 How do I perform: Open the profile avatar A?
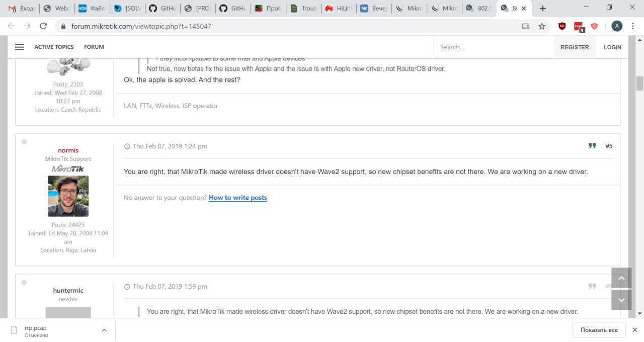[x=617, y=26]
